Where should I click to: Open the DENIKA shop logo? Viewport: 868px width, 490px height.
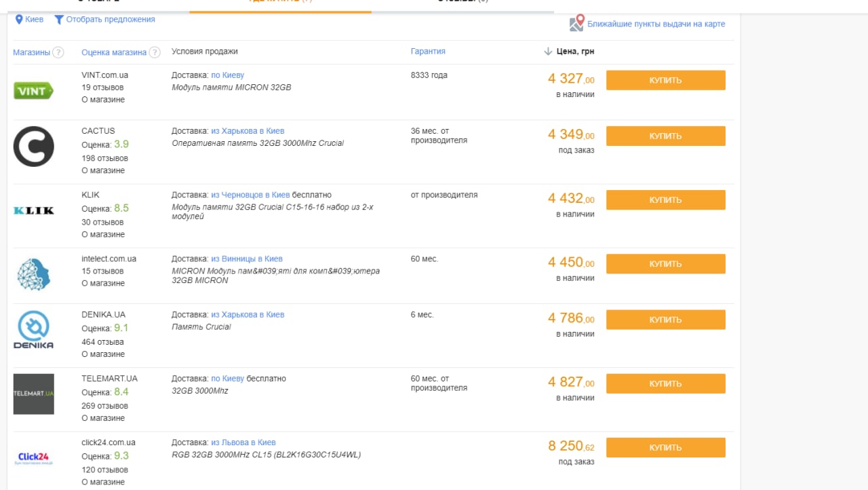pyautogui.click(x=34, y=330)
